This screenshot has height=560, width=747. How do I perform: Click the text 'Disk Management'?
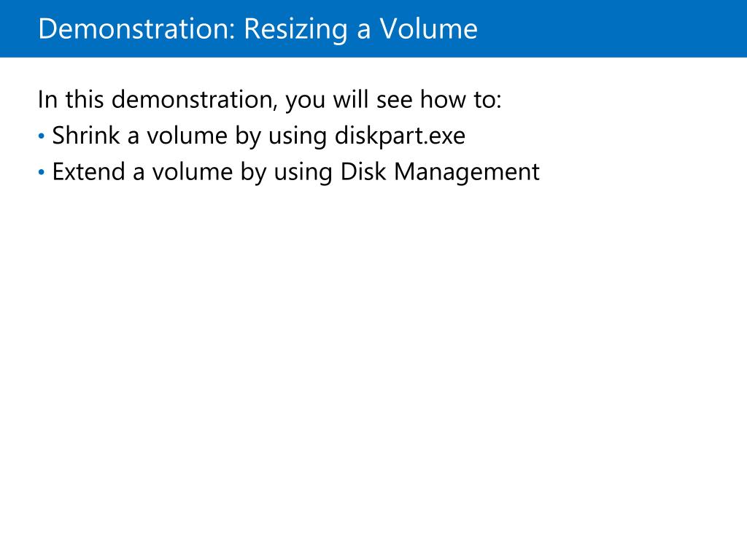click(440, 172)
